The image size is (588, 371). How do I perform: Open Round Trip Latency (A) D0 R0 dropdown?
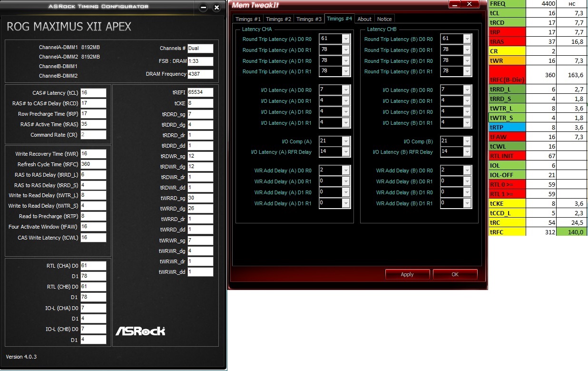tap(346, 39)
